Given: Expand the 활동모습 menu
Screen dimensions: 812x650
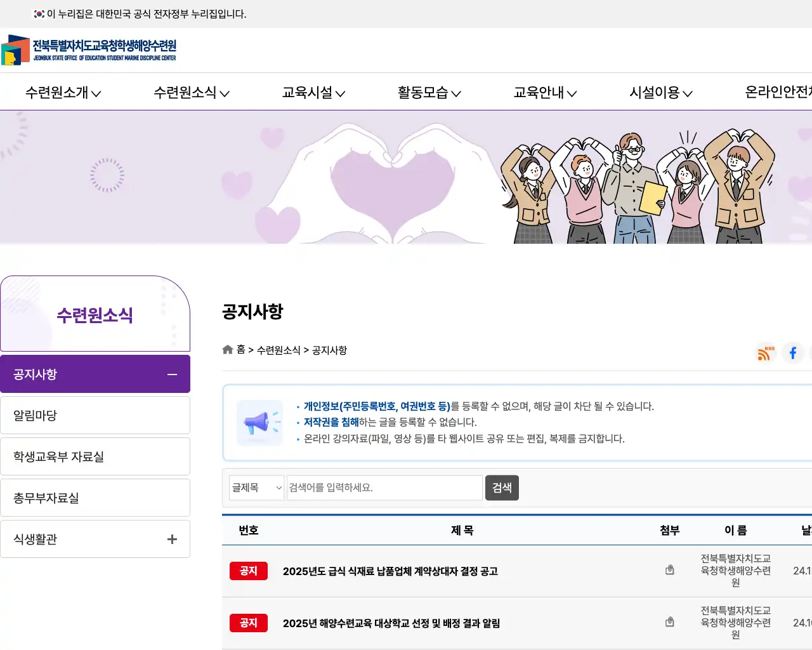Looking at the screenshot, I should tap(429, 93).
